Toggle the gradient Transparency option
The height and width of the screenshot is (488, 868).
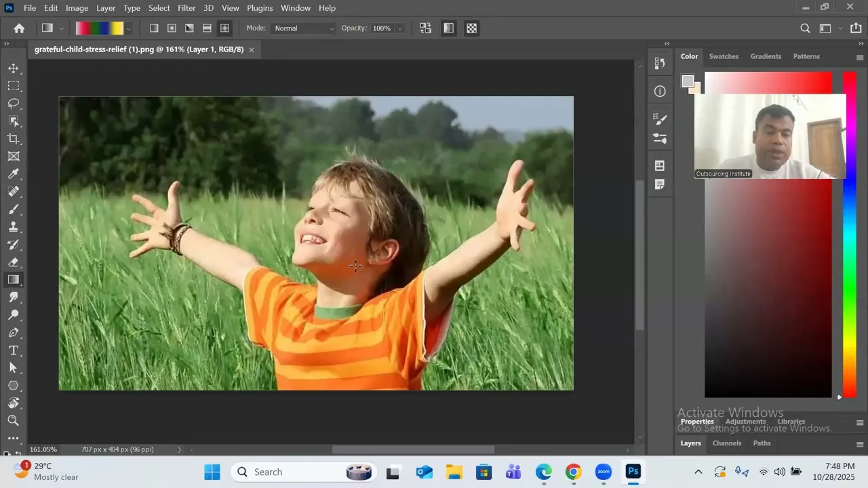point(472,28)
